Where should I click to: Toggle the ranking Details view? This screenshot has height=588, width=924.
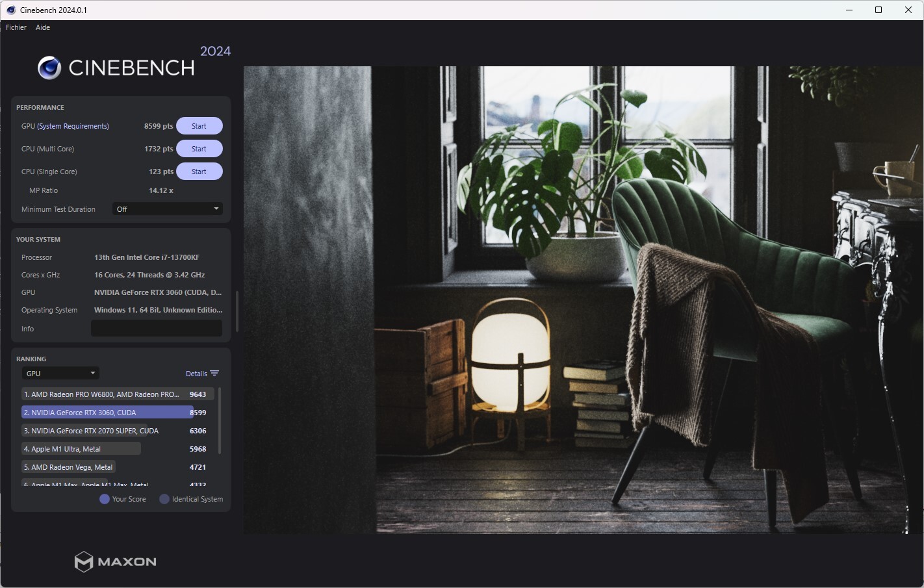point(202,374)
